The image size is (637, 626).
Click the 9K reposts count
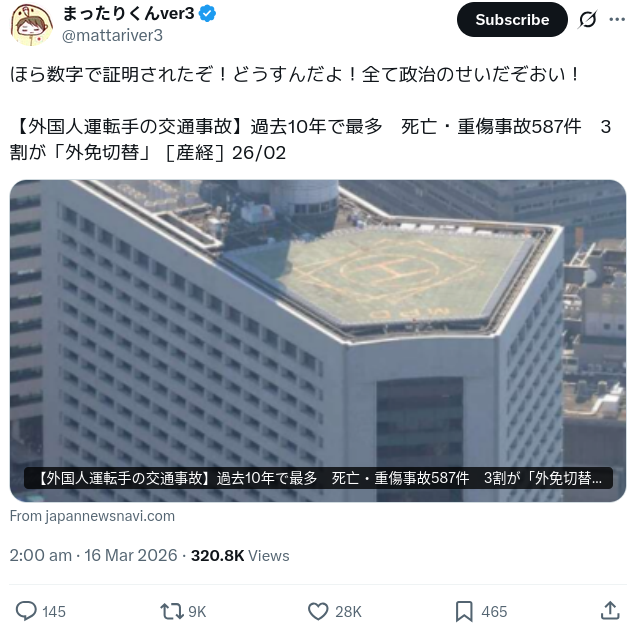click(x=197, y=612)
